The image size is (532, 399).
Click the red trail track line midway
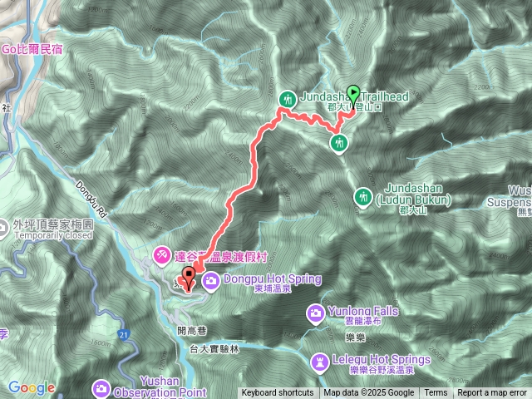pyautogui.click(x=253, y=166)
